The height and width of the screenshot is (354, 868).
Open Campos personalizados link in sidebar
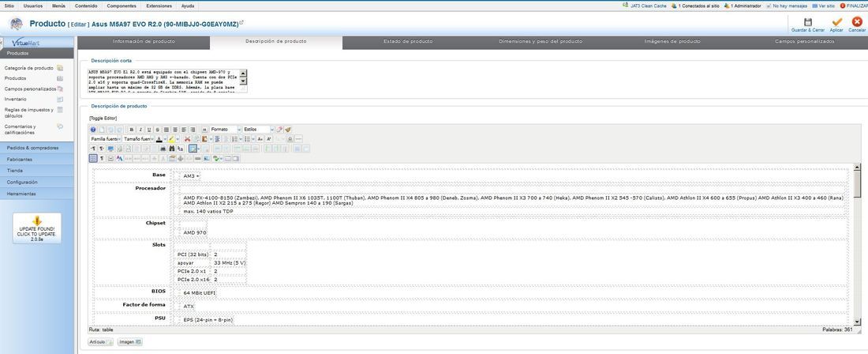click(x=31, y=88)
